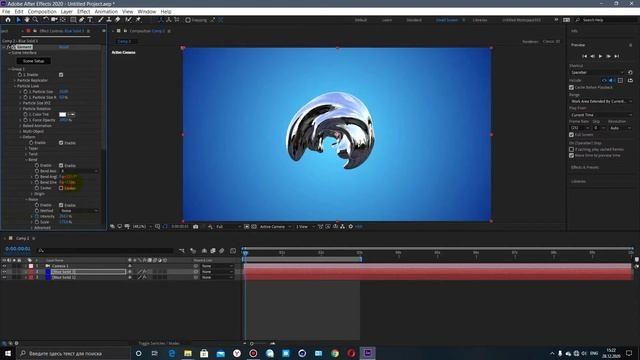The image size is (640, 360).
Task: Open Range dropdown Work Area Extended
Action: click(x=601, y=101)
